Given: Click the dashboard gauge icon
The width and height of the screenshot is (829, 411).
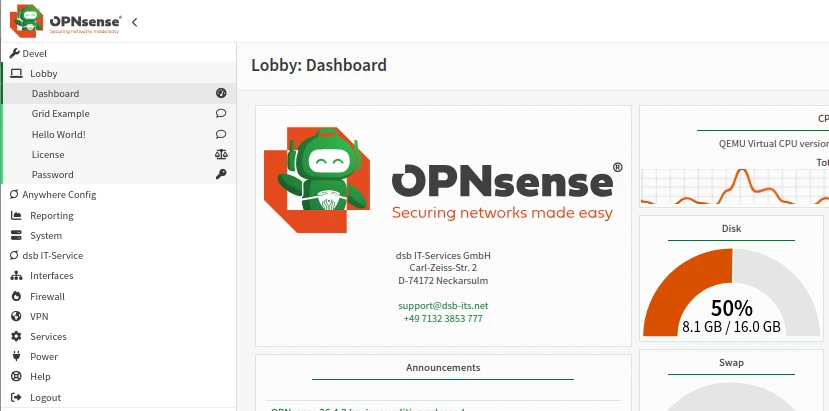Looking at the screenshot, I should (221, 93).
